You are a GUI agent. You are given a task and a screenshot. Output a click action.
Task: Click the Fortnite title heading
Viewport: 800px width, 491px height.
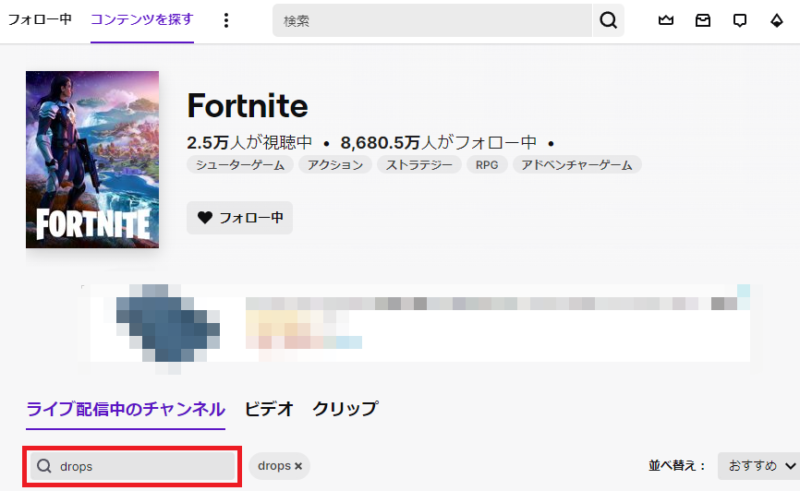pyautogui.click(x=247, y=106)
